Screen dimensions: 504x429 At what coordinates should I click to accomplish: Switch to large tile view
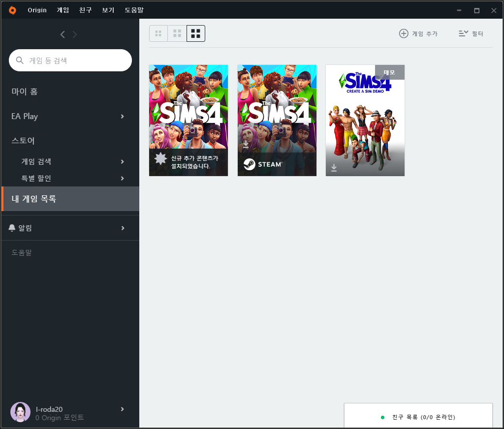(x=196, y=33)
